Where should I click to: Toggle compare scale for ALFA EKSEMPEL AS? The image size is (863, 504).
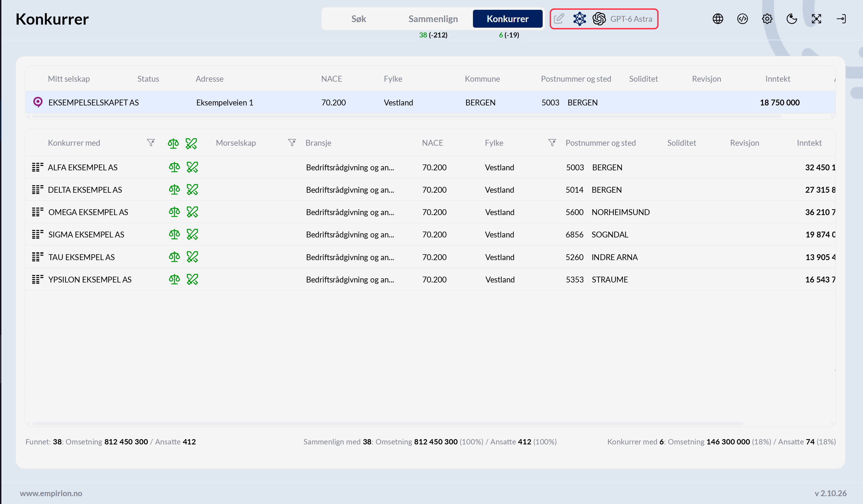click(x=174, y=167)
